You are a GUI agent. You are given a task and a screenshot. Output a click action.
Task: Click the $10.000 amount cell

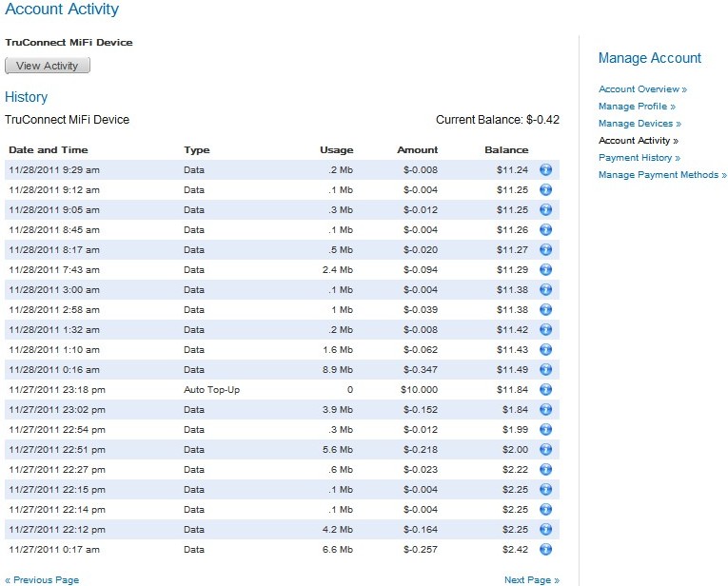(x=420, y=390)
